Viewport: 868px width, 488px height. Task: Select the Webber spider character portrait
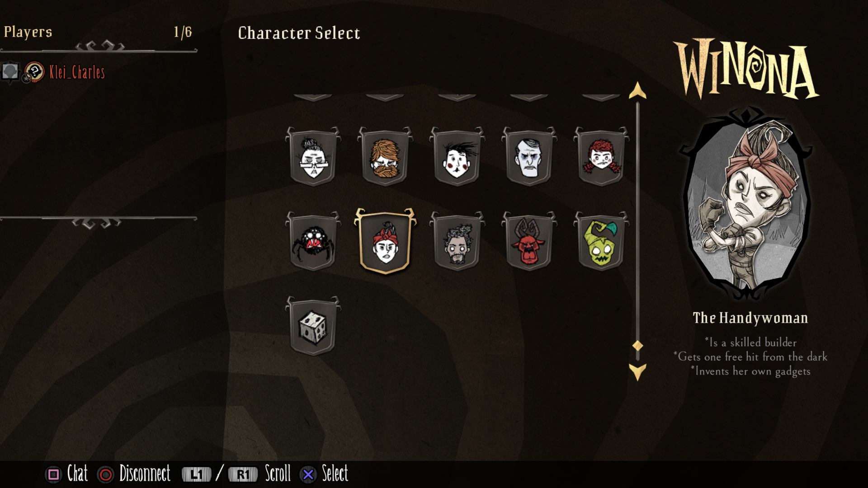click(x=313, y=242)
